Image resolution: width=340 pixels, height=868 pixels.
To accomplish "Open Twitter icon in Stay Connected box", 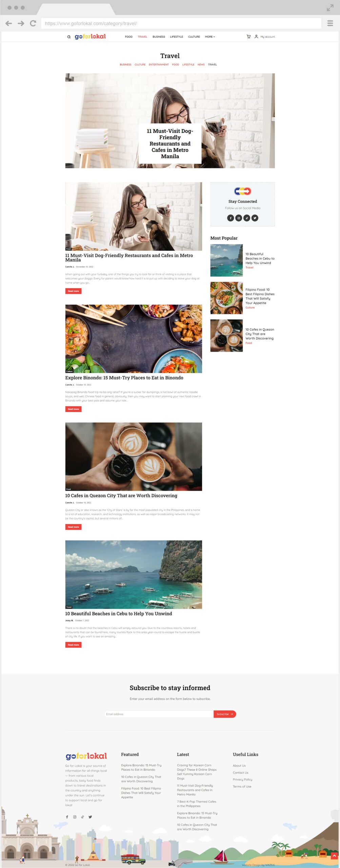I will 255,218.
